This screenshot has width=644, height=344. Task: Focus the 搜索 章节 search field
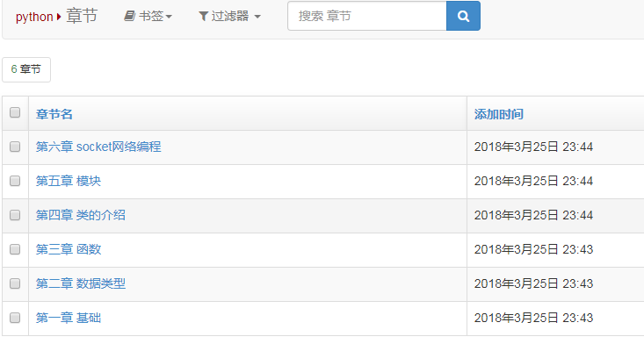(x=367, y=16)
